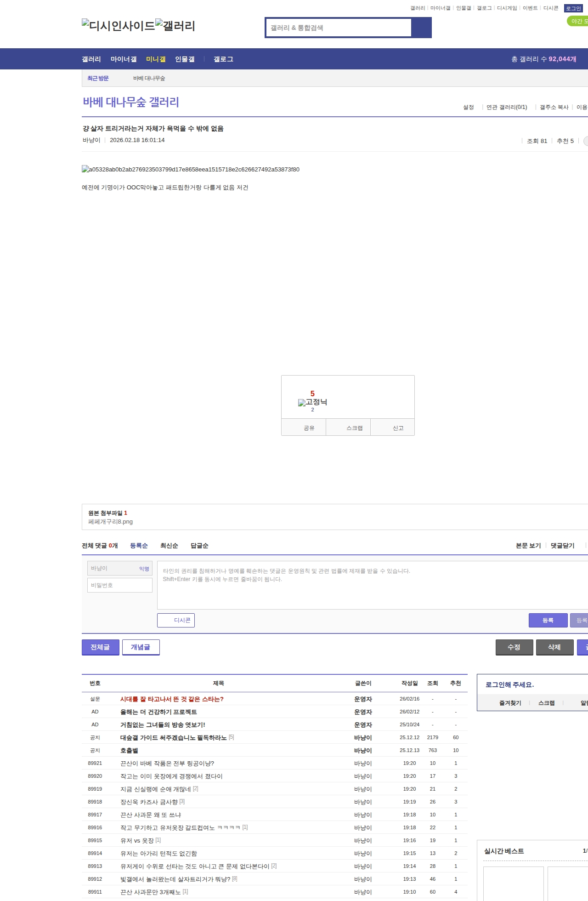
Task: Click the 비밀번호 password field
Action: click(x=120, y=585)
